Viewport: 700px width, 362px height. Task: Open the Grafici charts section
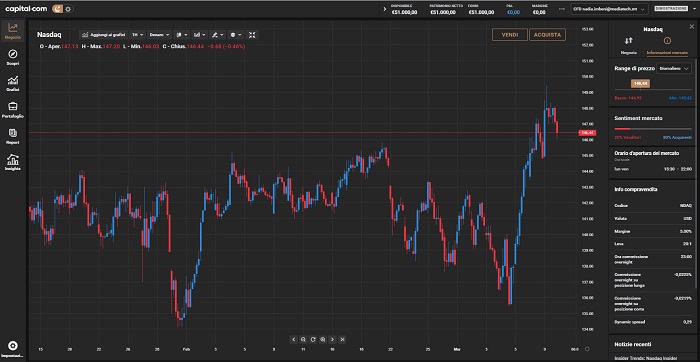coord(12,83)
